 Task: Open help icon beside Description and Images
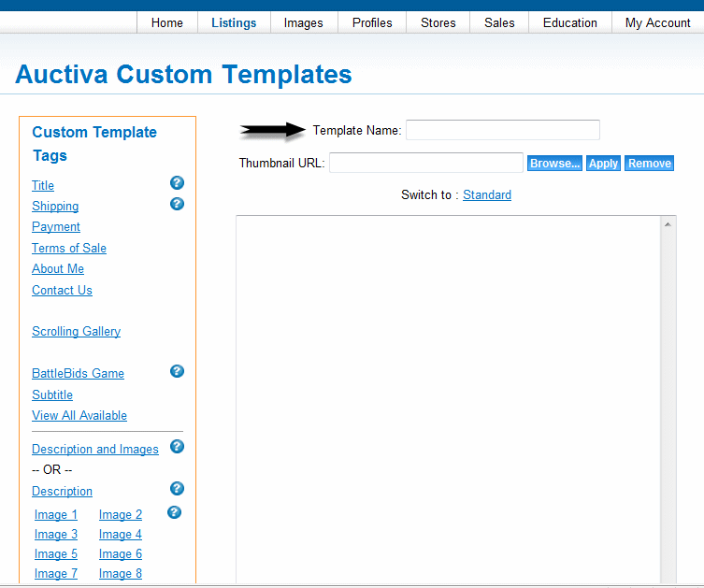click(177, 447)
